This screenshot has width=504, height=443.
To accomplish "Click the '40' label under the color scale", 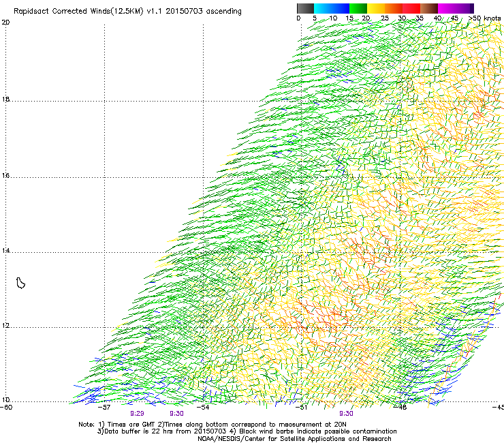I will pyautogui.click(x=437, y=18).
